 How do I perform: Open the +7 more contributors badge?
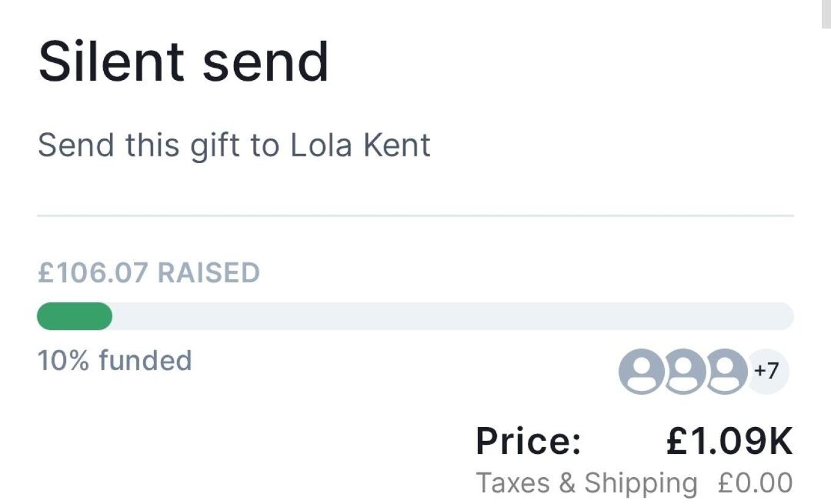pyautogui.click(x=767, y=371)
